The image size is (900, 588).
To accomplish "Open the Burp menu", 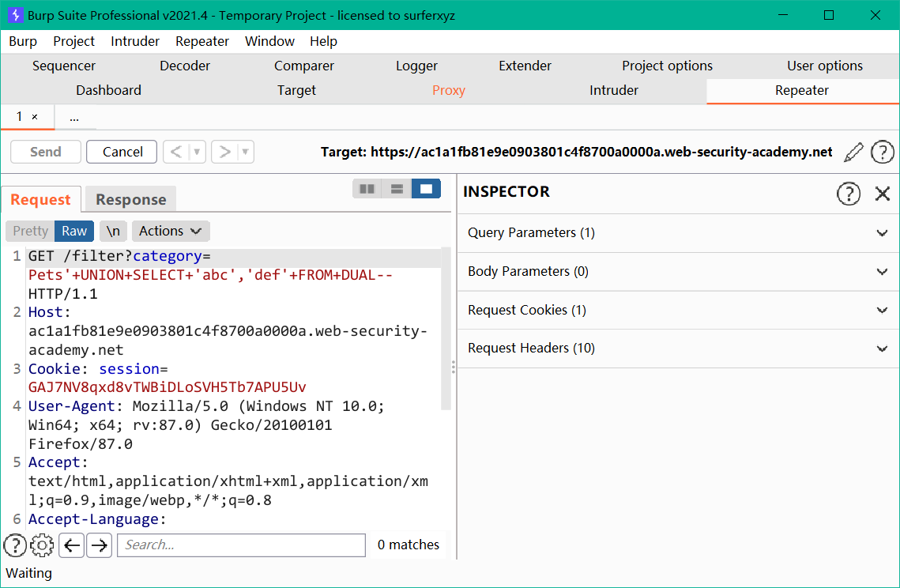I will point(23,41).
